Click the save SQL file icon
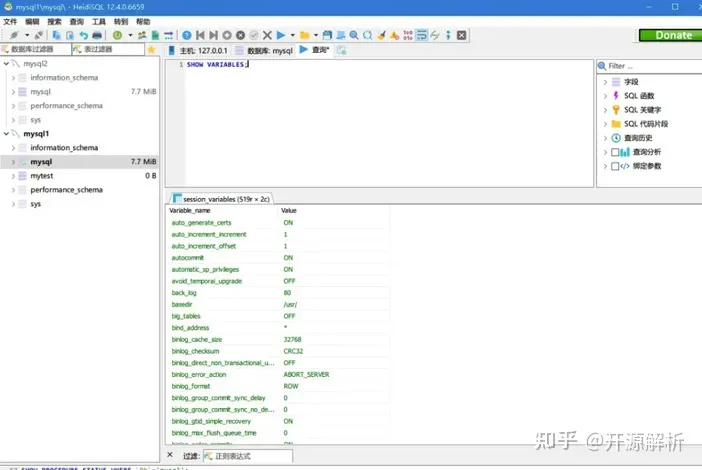Screen dimensions: 702x470 pos(327,35)
